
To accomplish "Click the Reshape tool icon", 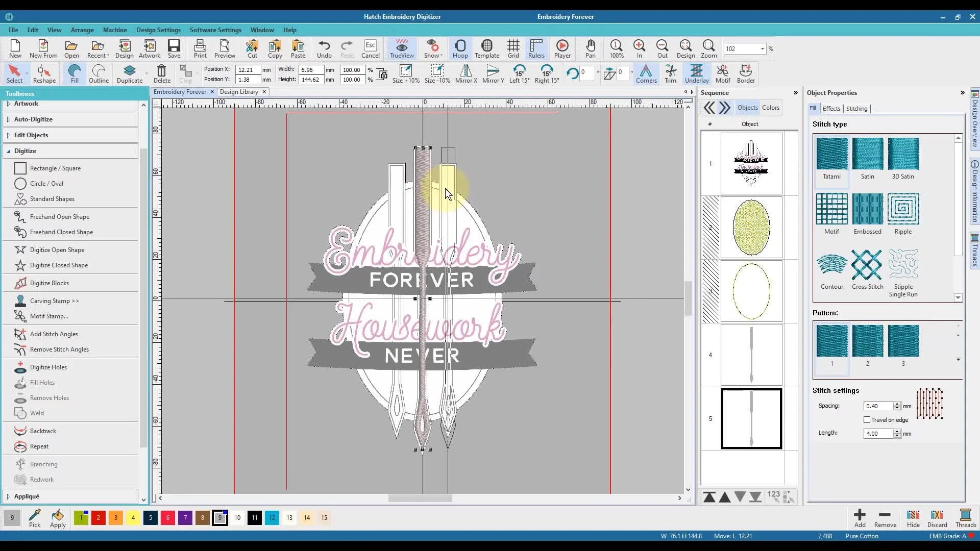I will [44, 73].
